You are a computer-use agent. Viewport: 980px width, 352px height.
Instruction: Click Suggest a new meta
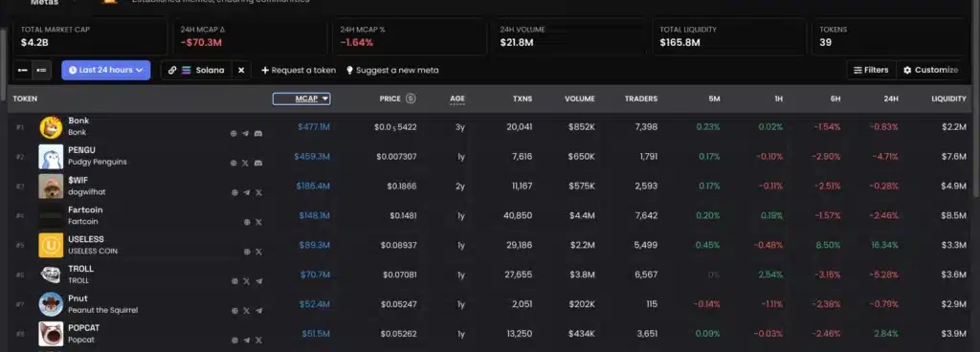[x=392, y=71]
